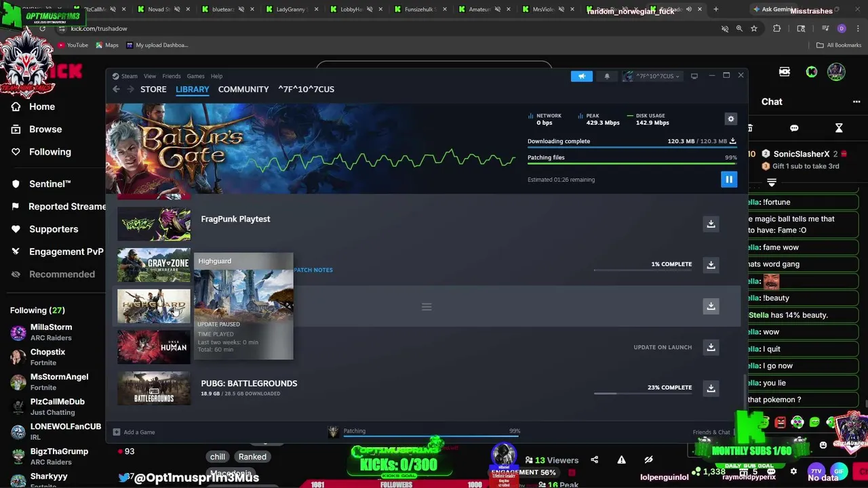Start download for Once Human
Screen dimensions: 868x488
pos(711,348)
